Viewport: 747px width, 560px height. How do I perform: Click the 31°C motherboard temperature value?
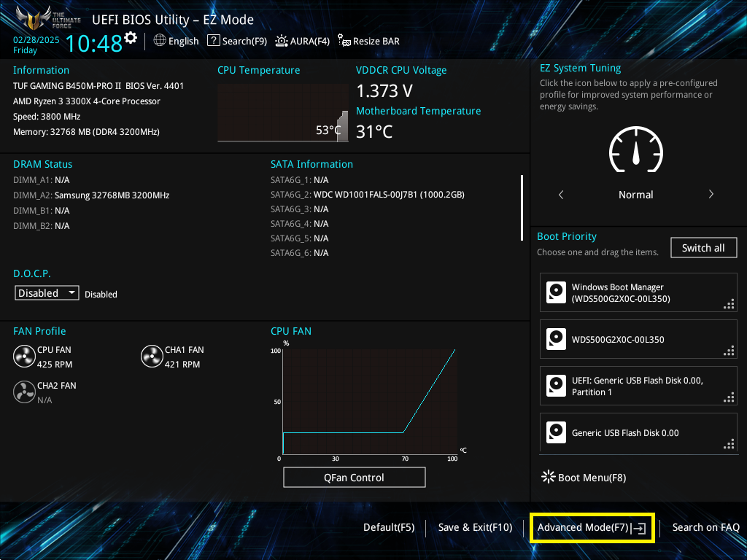[x=374, y=131]
